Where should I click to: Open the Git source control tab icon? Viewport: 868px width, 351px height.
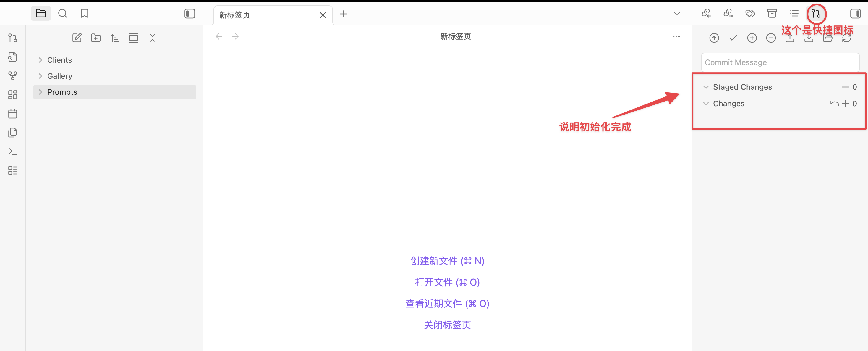[816, 14]
